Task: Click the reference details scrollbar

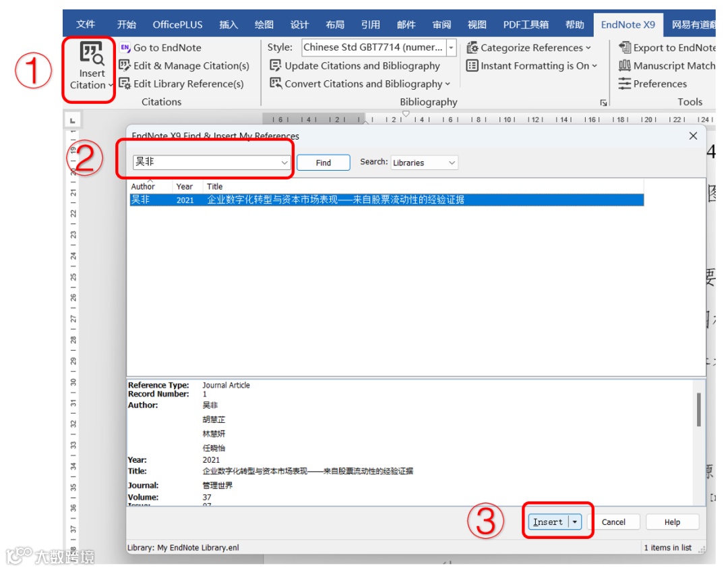Action: click(x=699, y=409)
